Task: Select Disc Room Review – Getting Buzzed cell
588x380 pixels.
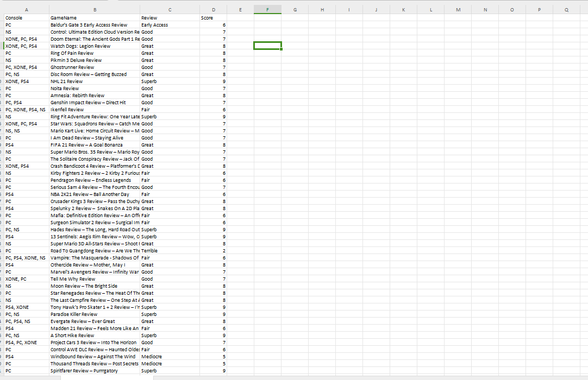Action: pos(95,74)
